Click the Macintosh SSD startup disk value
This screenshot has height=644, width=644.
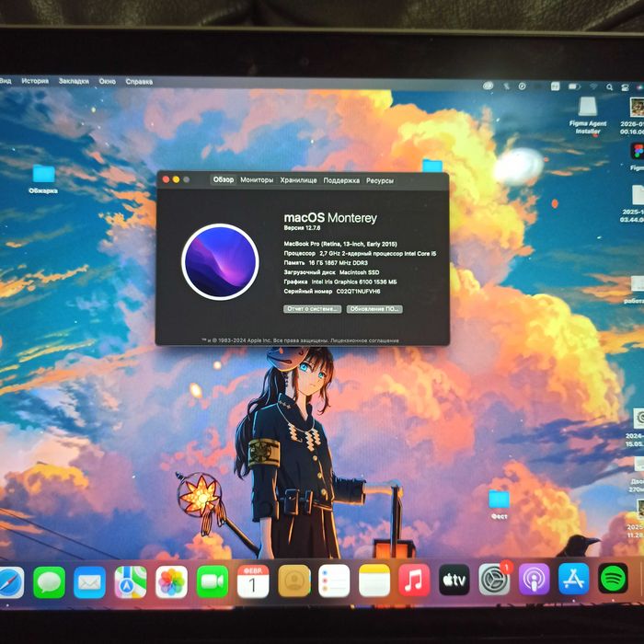point(360,272)
